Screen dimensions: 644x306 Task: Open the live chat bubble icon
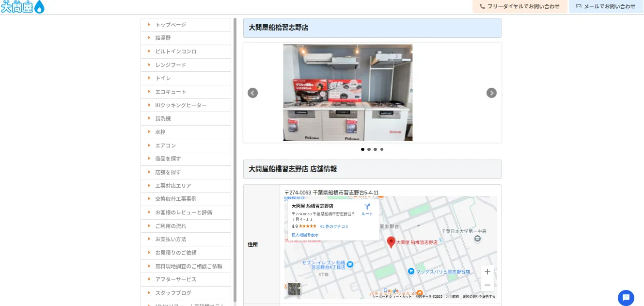pyautogui.click(x=626, y=298)
